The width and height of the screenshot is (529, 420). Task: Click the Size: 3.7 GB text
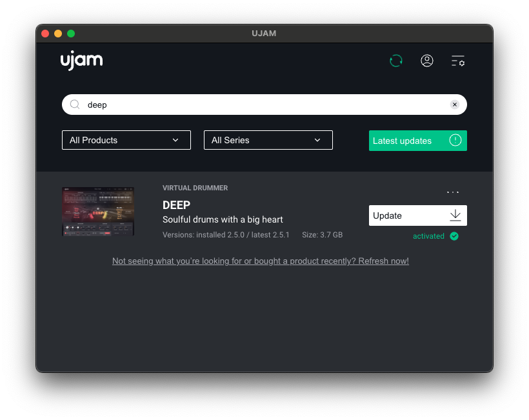tap(322, 235)
